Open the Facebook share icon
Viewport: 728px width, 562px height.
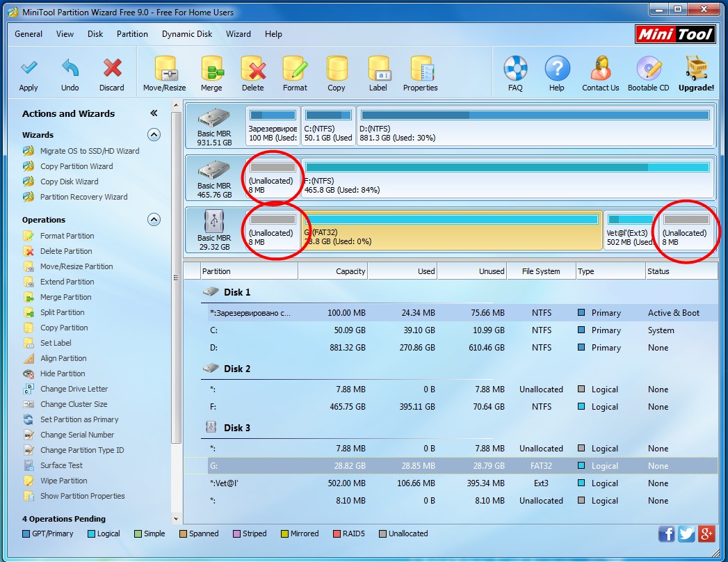point(666,533)
